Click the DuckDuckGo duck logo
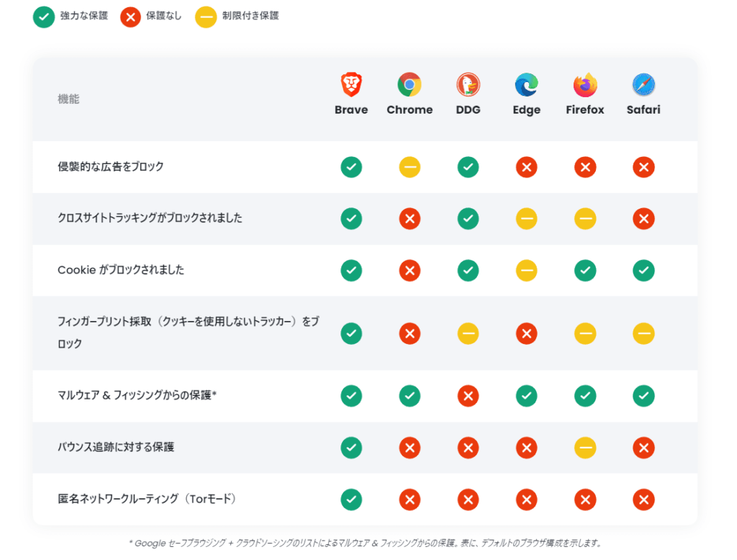The height and width of the screenshot is (560, 737). click(x=468, y=85)
